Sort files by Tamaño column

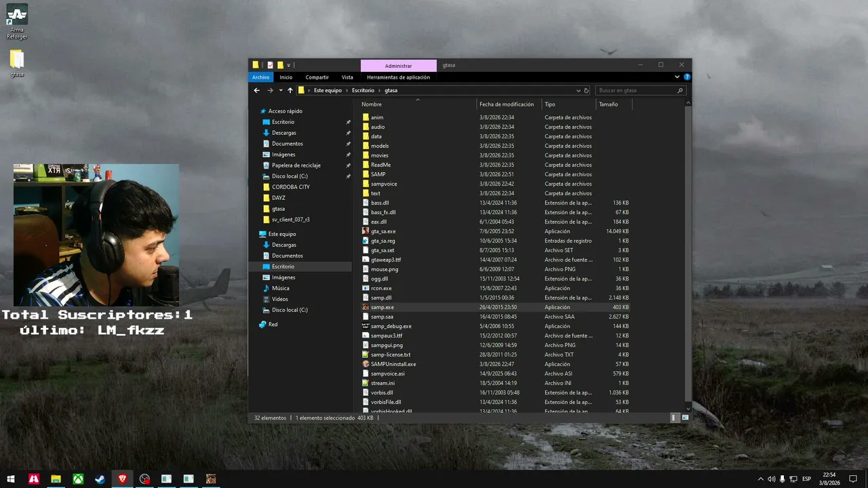608,104
